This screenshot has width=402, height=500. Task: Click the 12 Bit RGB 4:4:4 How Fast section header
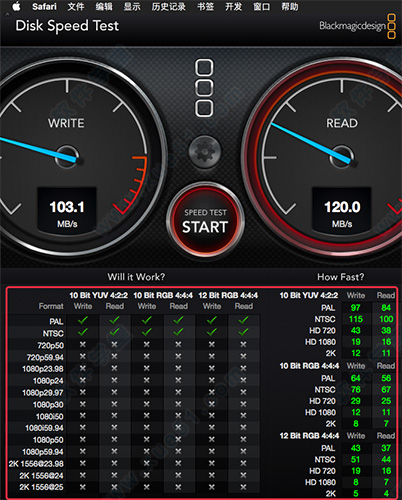coord(309,436)
